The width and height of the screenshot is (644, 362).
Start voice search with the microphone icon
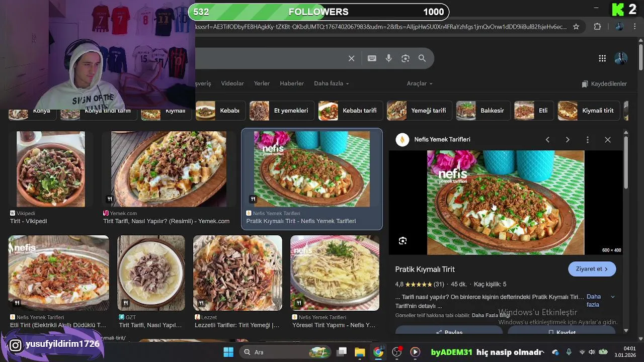coord(388,58)
